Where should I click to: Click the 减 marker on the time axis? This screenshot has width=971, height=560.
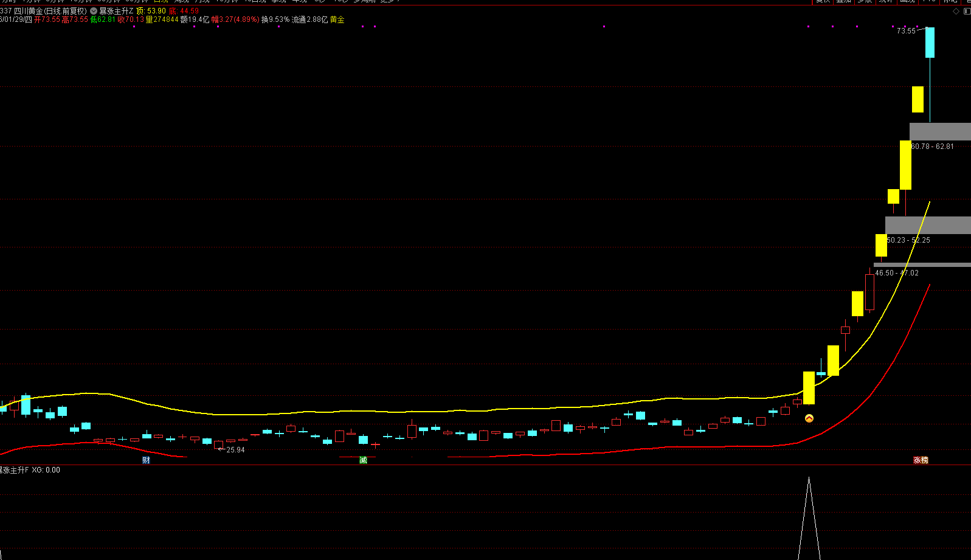pos(363,460)
